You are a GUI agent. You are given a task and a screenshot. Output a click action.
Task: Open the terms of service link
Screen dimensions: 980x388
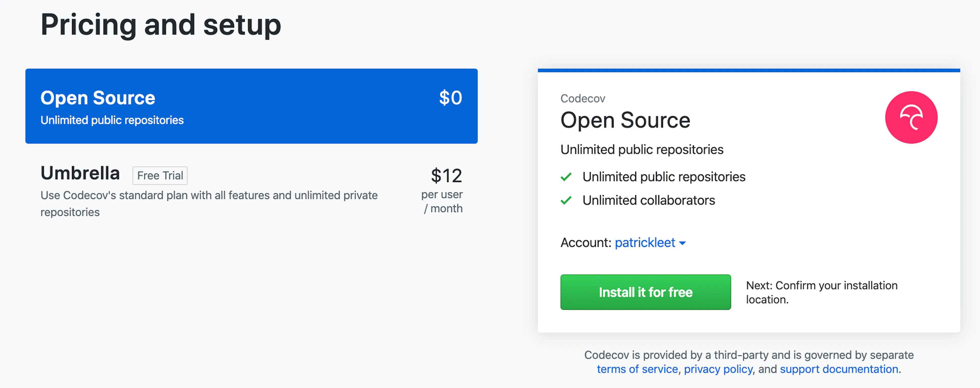[x=637, y=369]
